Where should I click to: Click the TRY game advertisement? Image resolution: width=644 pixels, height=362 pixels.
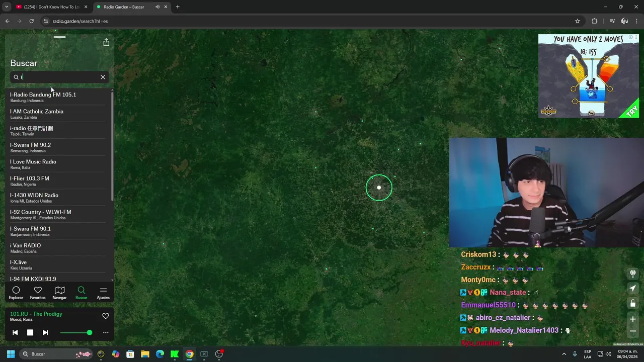589,76
